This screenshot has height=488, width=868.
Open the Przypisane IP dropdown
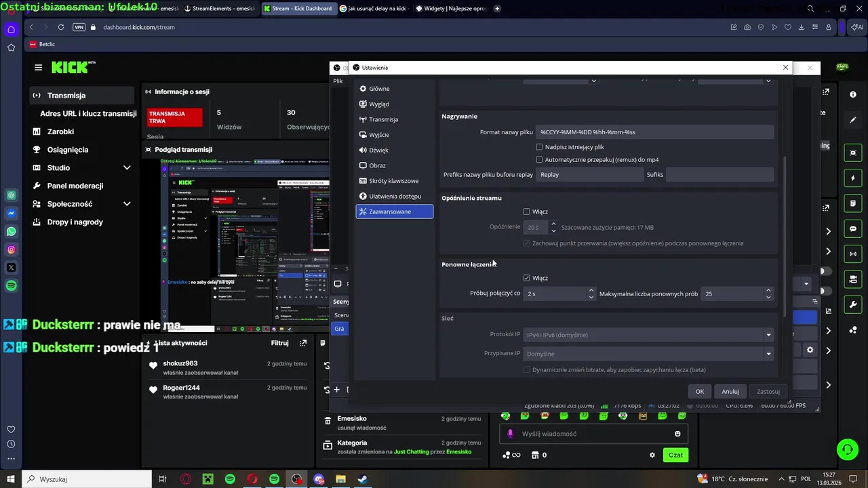pyautogui.click(x=648, y=354)
